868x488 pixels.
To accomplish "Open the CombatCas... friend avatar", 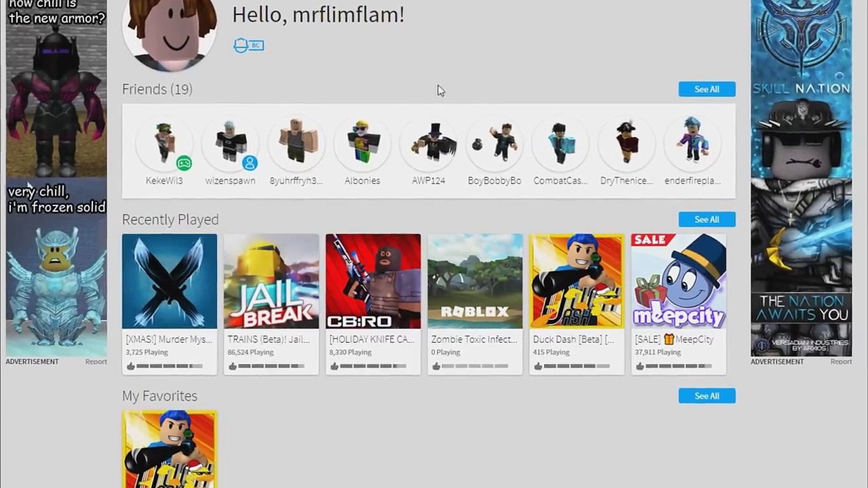I will 560,142.
